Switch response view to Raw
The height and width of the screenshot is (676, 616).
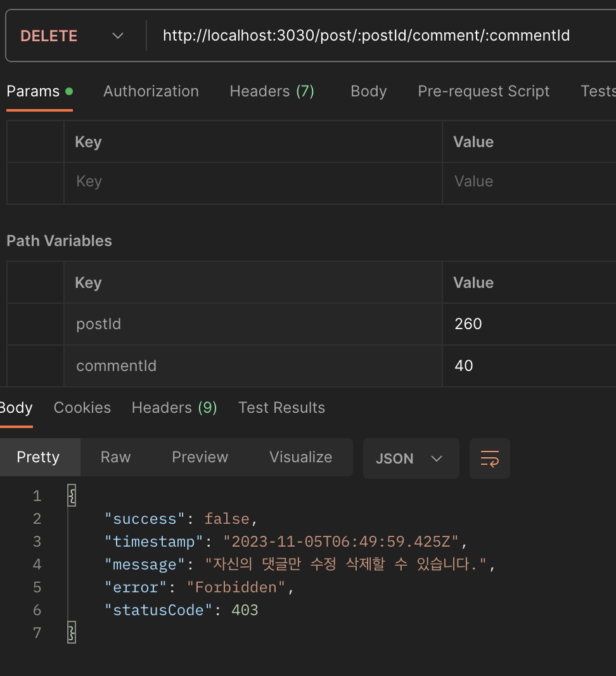click(x=115, y=457)
